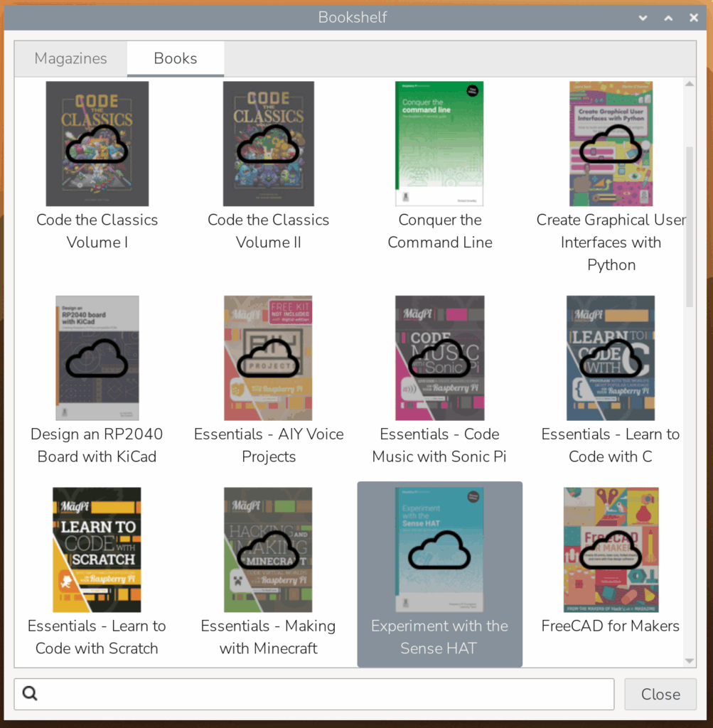The width and height of the screenshot is (713, 728).
Task: Click cloud icon on Experiment with the Sense HAT
Action: [x=439, y=550]
